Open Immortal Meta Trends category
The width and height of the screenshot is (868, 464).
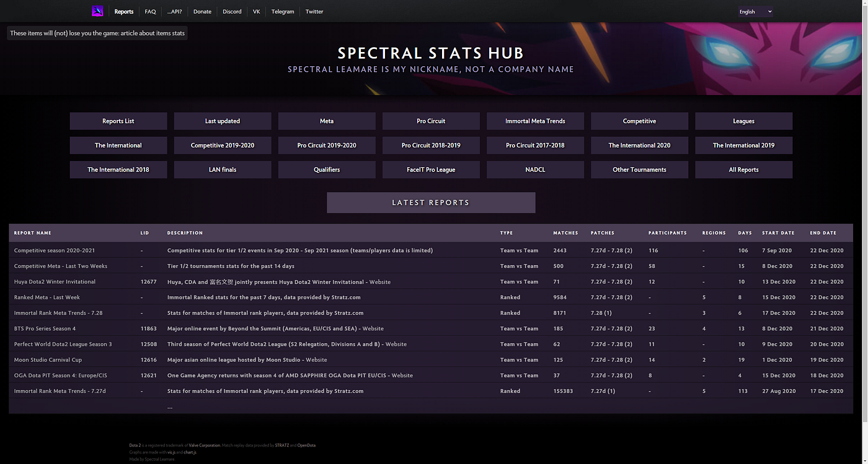535,121
